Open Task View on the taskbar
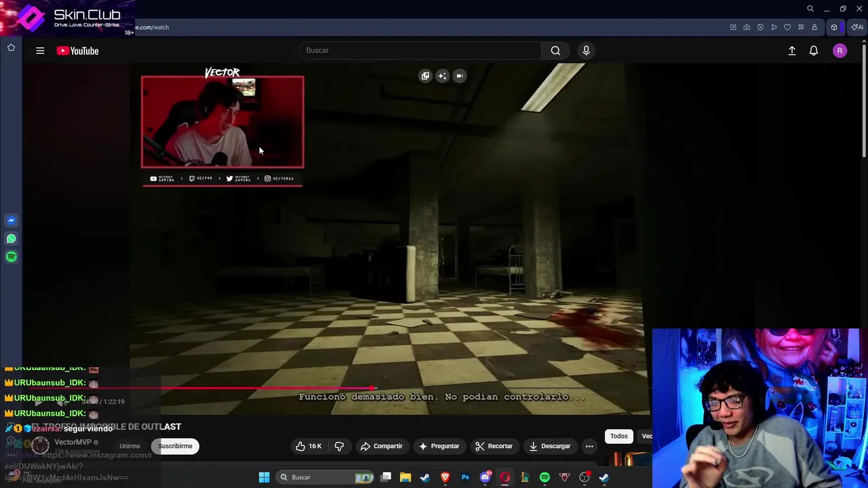This screenshot has height=488, width=868. (386, 477)
